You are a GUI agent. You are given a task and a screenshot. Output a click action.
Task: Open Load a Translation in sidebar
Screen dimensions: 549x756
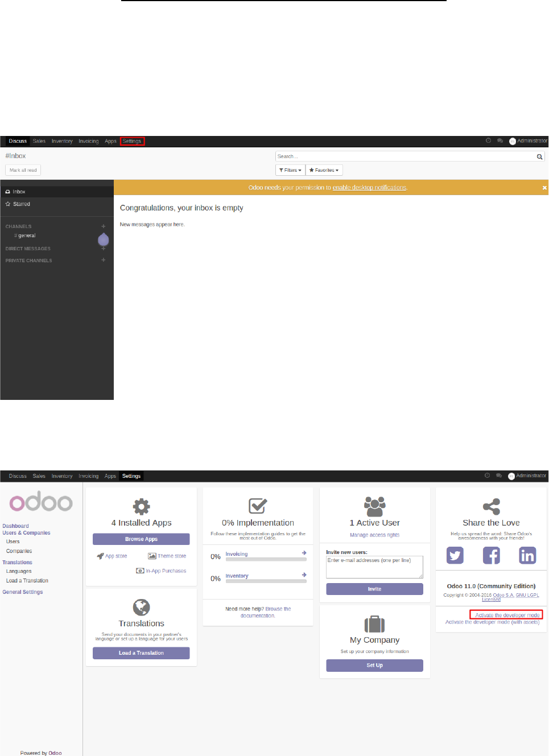[x=27, y=581]
